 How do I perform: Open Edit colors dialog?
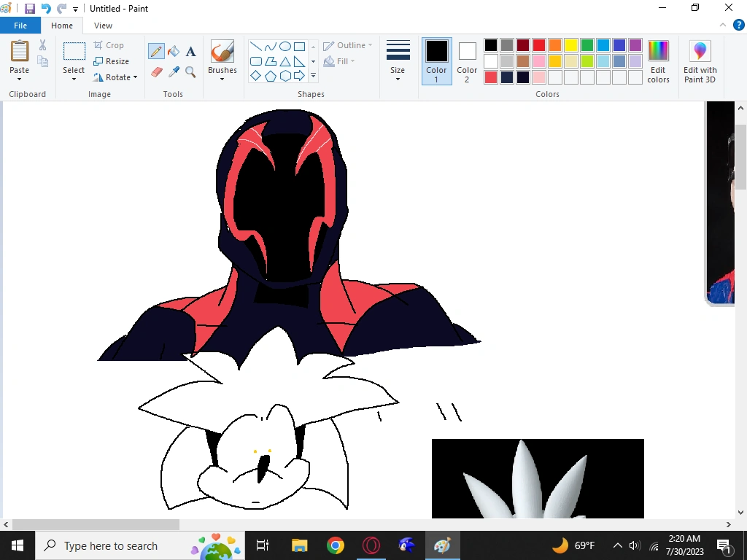(658, 61)
